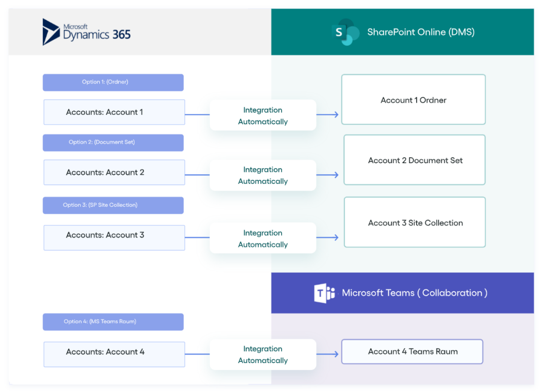
Task: Switch to the SharePoint Online (DMS) header
Action: click(420, 31)
